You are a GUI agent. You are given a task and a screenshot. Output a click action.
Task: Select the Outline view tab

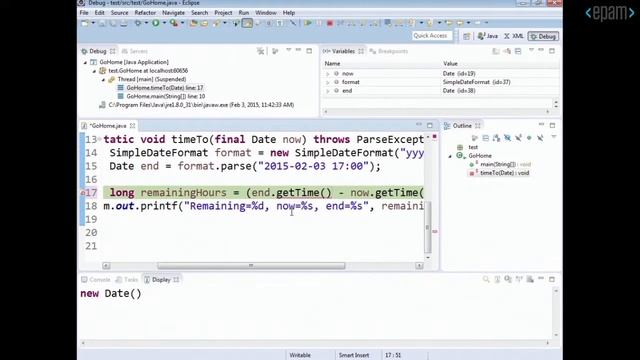click(x=462, y=126)
